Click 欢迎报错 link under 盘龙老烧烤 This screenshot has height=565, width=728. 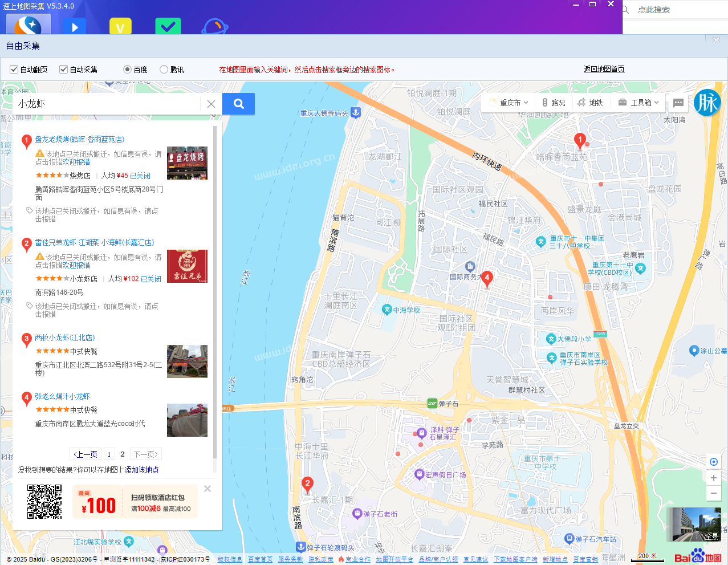pos(76,162)
